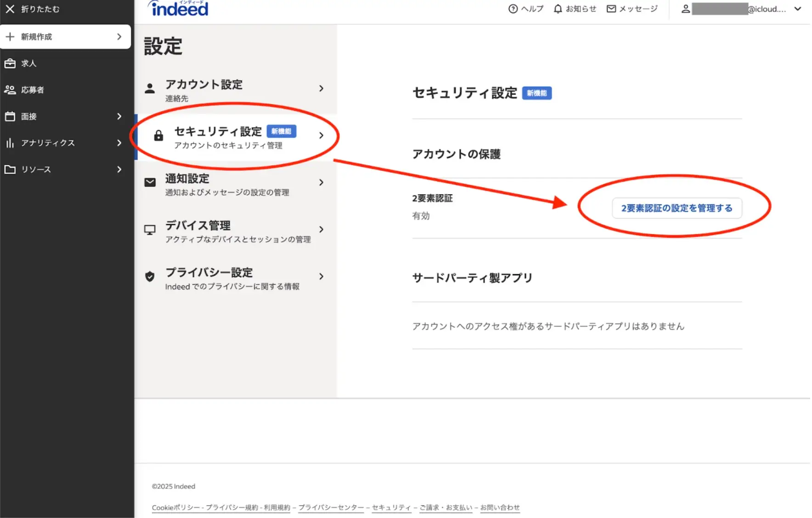This screenshot has height=518, width=812.
Task: Click the chevron on デバイス管理 row
Action: pyautogui.click(x=321, y=229)
